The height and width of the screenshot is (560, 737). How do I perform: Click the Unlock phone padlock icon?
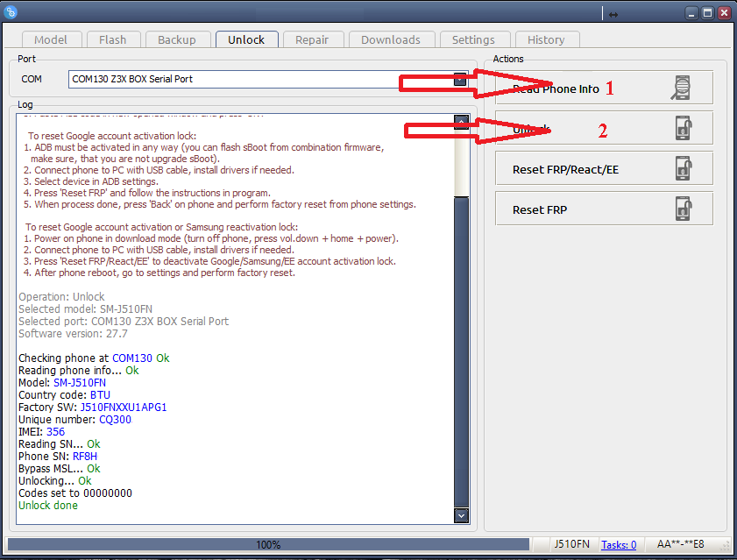click(684, 128)
